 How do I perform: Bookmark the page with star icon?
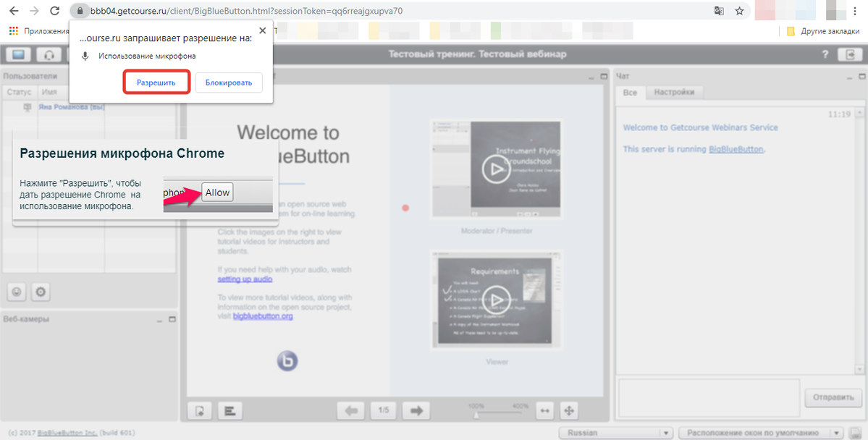(739, 11)
